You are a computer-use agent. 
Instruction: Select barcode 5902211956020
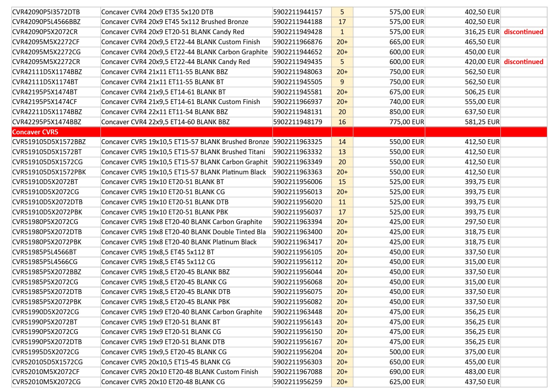pos(298,202)
